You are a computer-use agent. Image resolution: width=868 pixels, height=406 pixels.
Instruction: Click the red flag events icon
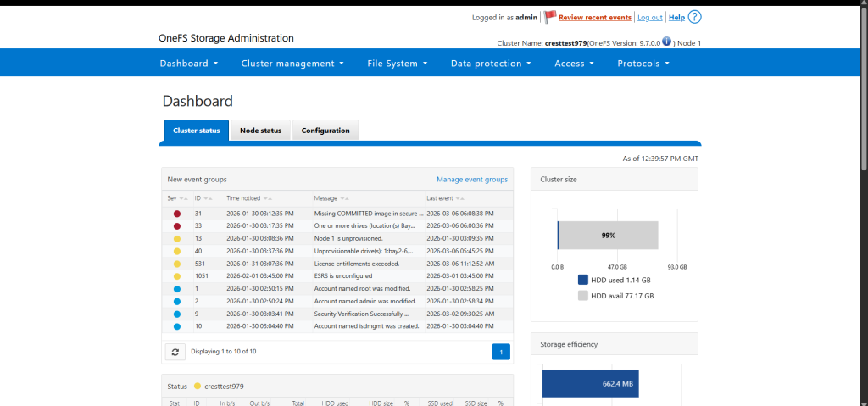[549, 17]
